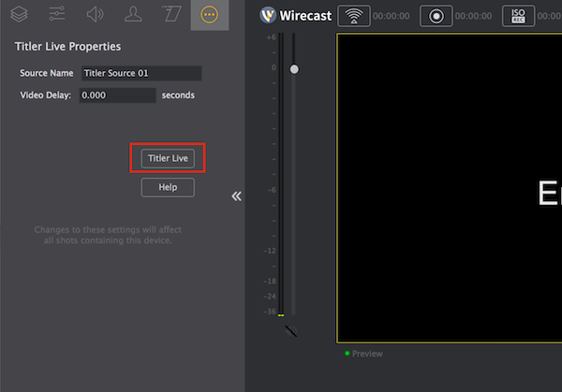Screen dimensions: 562x392
Task: Click the green Preview indicator label
Action: (x=363, y=354)
